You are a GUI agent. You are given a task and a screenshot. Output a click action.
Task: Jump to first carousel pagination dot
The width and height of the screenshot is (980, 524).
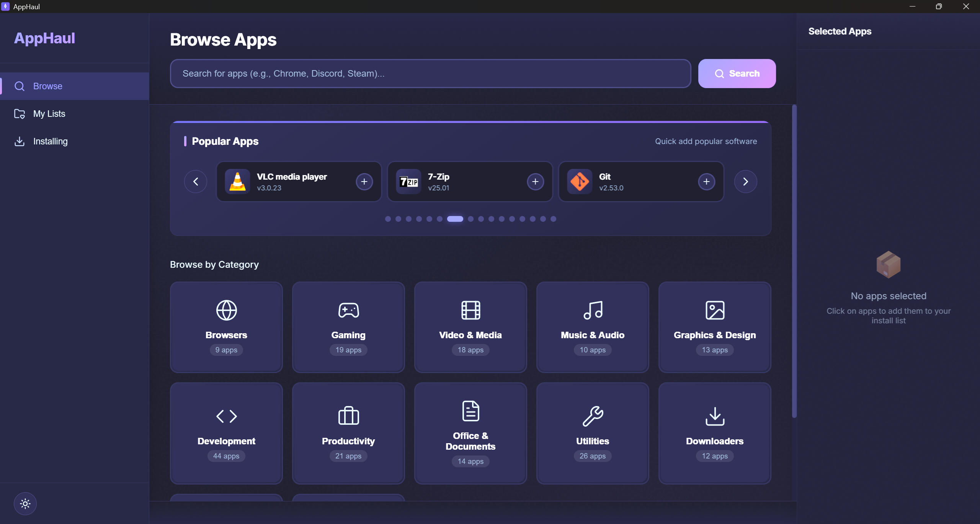click(x=388, y=219)
